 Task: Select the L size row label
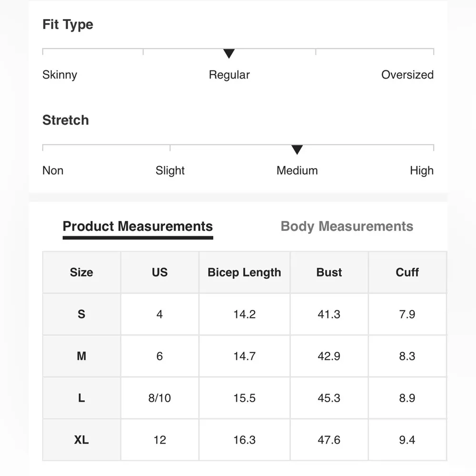[81, 398]
